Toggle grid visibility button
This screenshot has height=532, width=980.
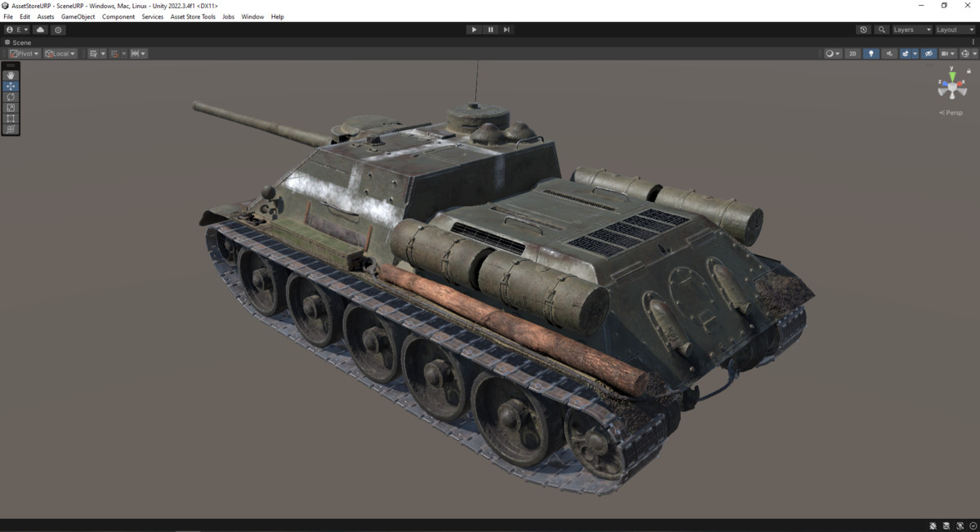[x=93, y=54]
